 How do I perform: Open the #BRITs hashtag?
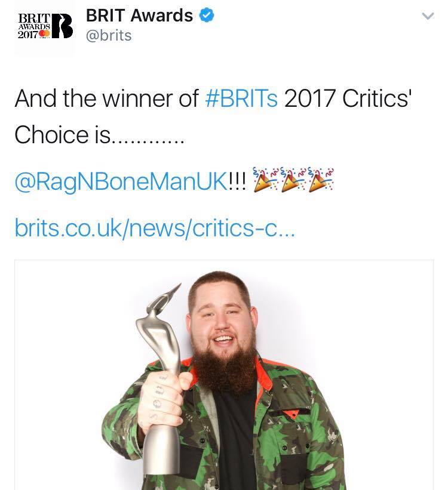(241, 98)
